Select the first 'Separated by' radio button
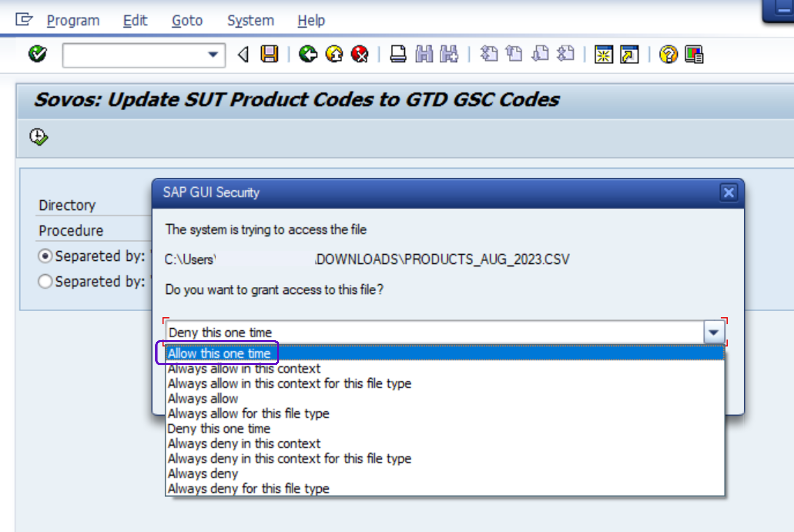The width and height of the screenshot is (794, 532). click(45, 256)
